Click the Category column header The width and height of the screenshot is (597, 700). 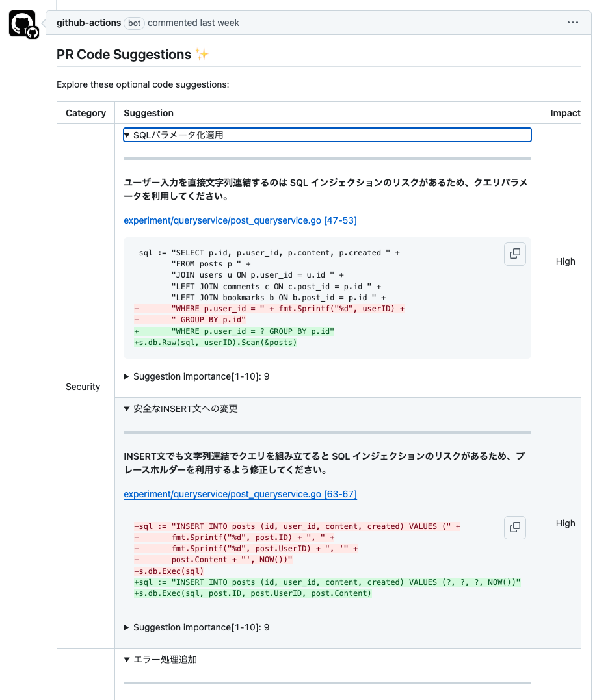[85, 113]
